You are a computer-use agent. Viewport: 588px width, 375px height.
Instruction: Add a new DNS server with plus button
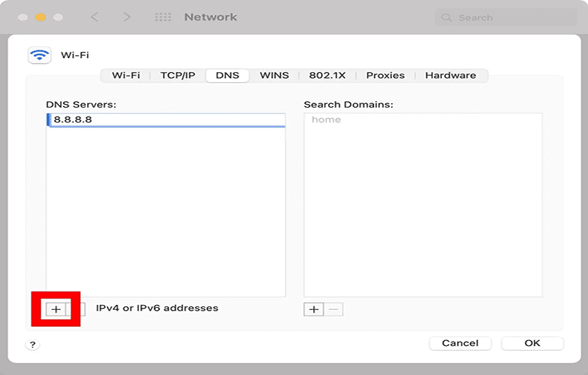coord(56,309)
